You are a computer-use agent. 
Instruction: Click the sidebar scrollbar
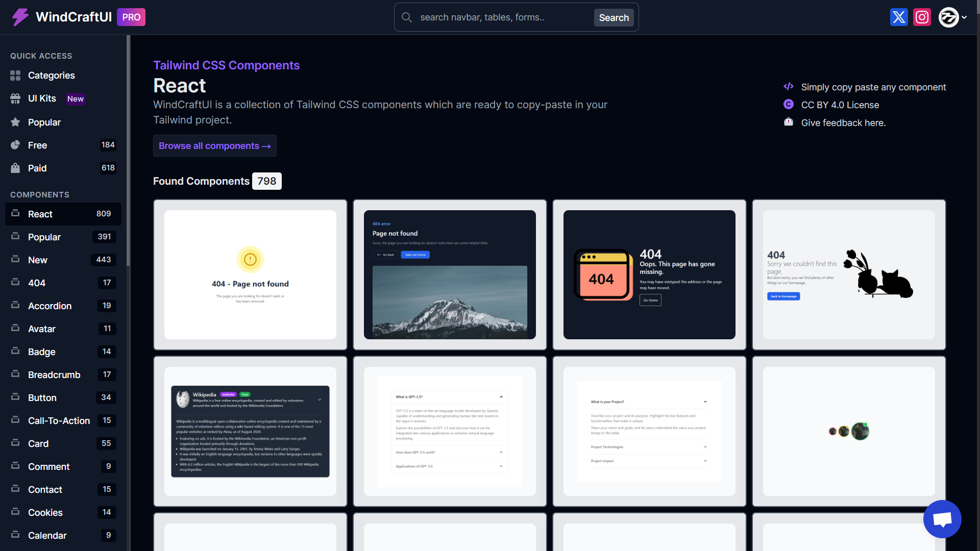[129, 151]
